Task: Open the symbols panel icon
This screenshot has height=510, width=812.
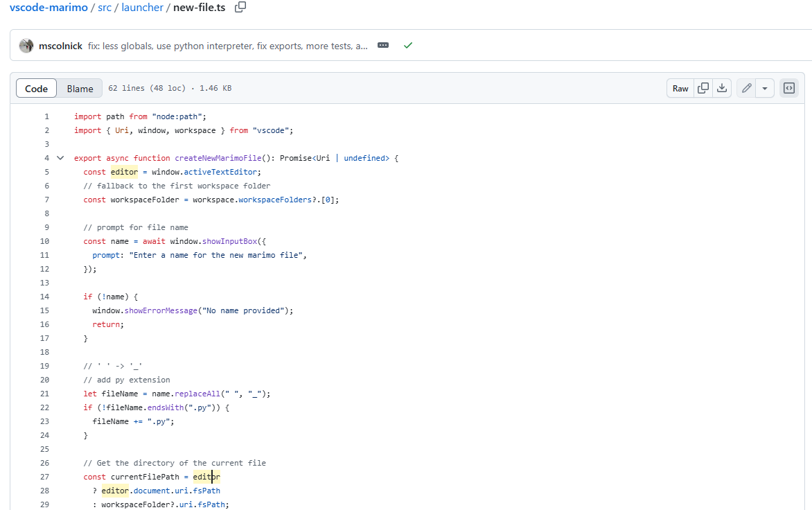Action: [x=788, y=88]
